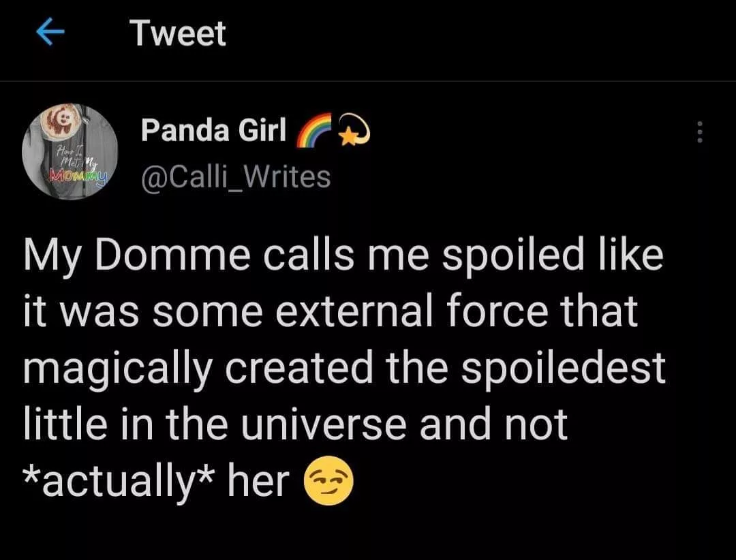Select the Tweet header title
The width and height of the screenshot is (736, 560).
pos(178,33)
